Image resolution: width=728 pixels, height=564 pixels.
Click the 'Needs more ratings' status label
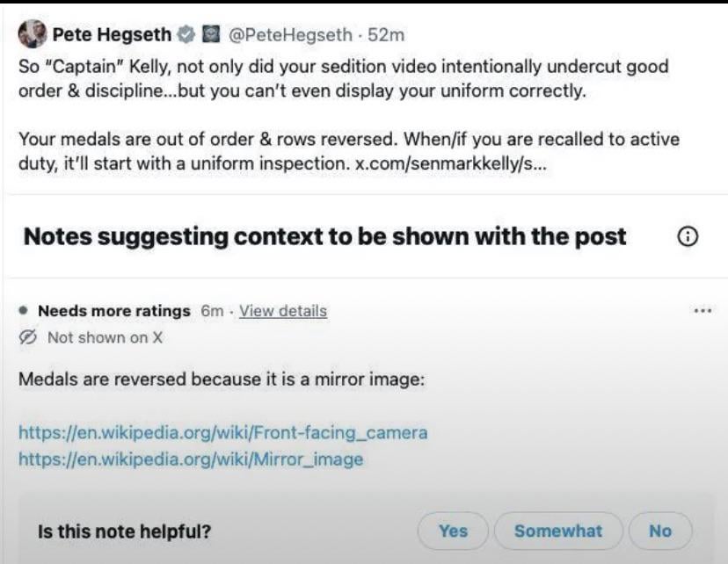coord(114,311)
